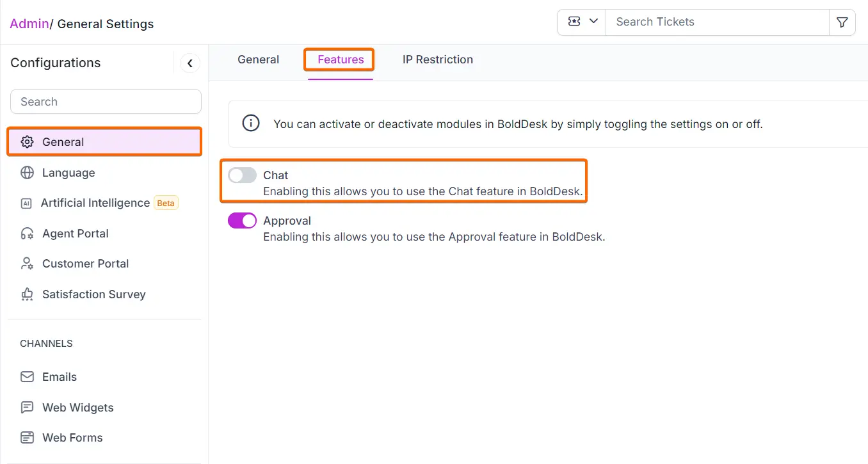Collapse the Configurations sidebar panel
The image size is (868, 464).
pyautogui.click(x=190, y=63)
